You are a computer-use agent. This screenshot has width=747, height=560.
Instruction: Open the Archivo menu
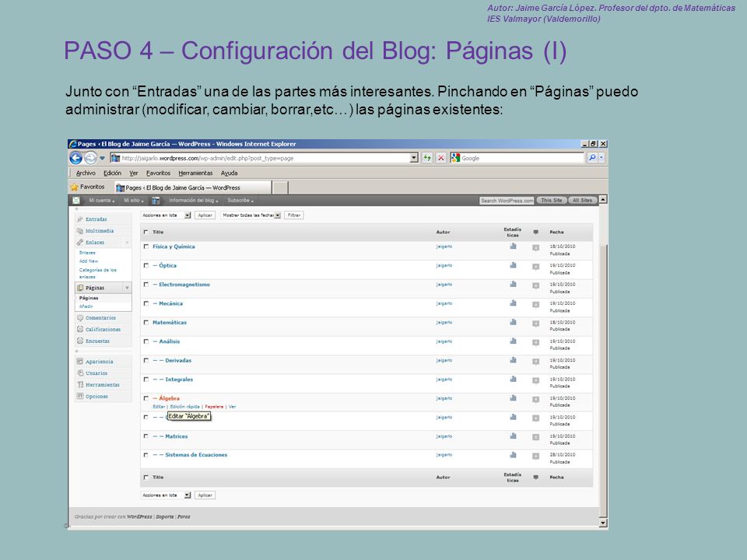pyautogui.click(x=86, y=173)
